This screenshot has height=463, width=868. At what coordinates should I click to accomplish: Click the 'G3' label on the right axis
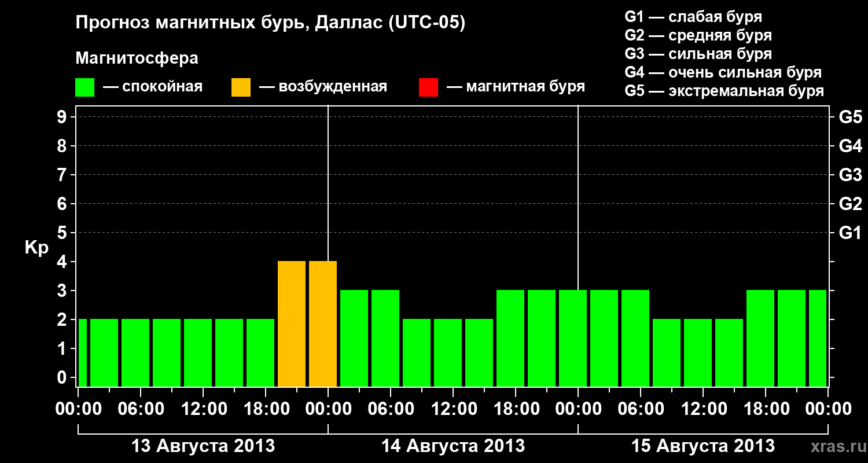(850, 175)
